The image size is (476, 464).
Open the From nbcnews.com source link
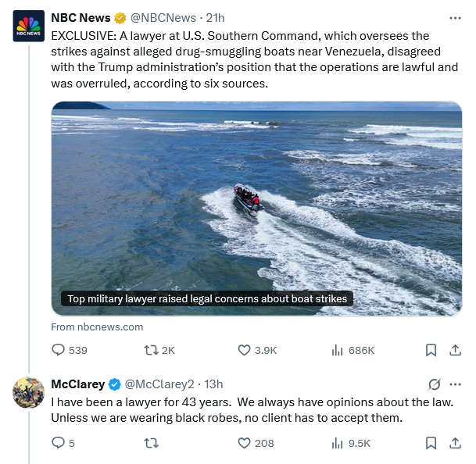click(97, 327)
